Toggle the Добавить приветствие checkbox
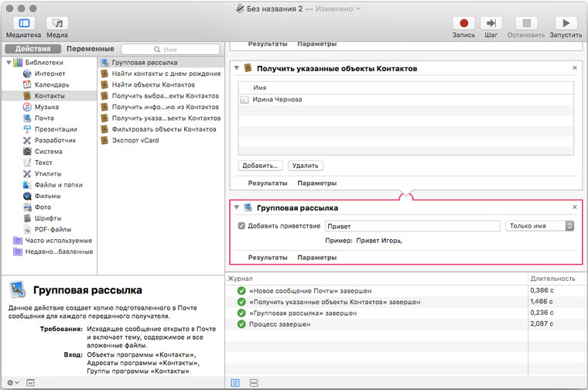 pos(242,226)
